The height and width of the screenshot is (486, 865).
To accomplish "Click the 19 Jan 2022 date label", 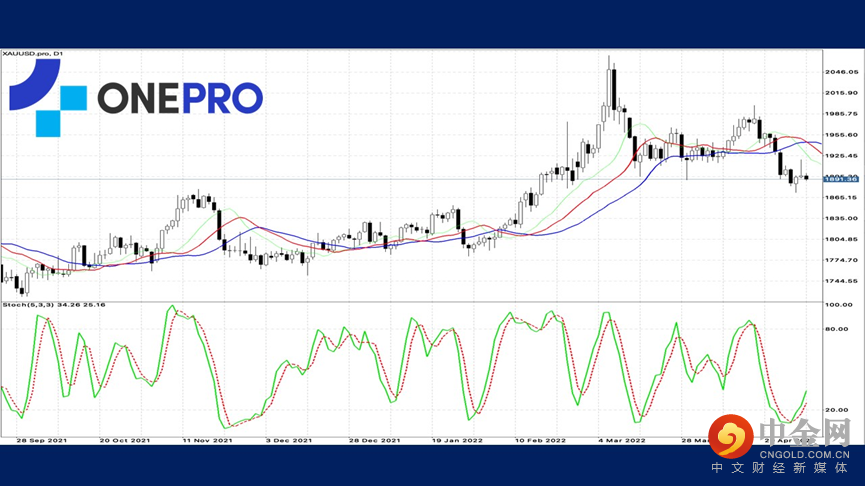I will (x=457, y=440).
